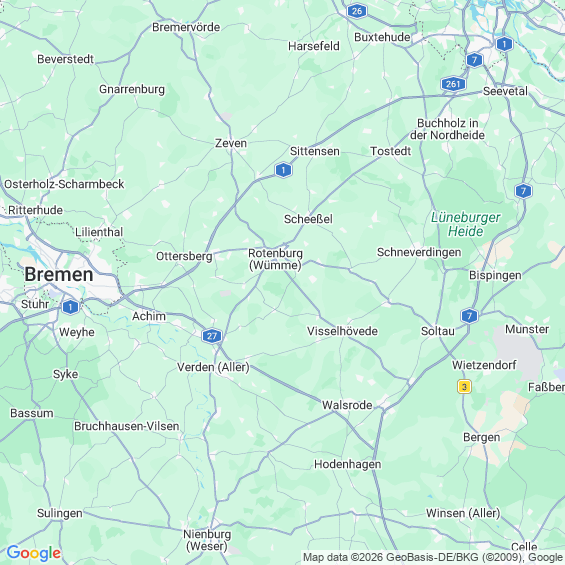565x565 pixels.
Task: Click the A26 highway shield near Buxtehude
Action: 357,11
